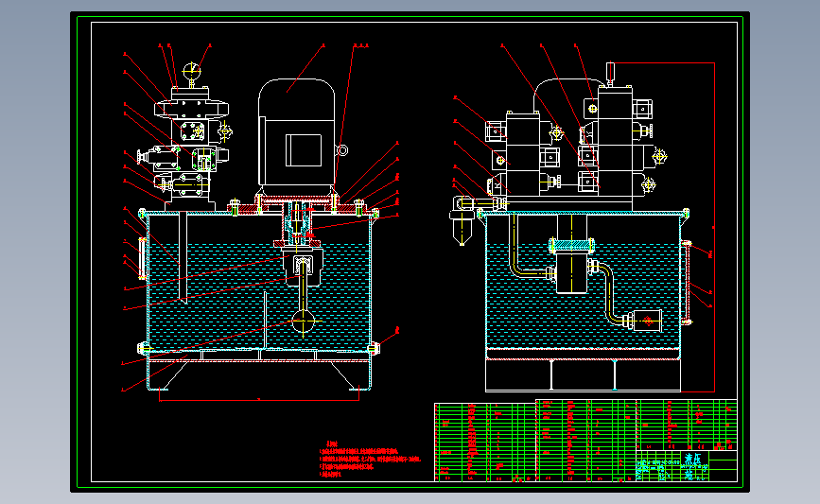Click the suction strainer inside right tank
The height and width of the screenshot is (504, 820).
click(648, 321)
